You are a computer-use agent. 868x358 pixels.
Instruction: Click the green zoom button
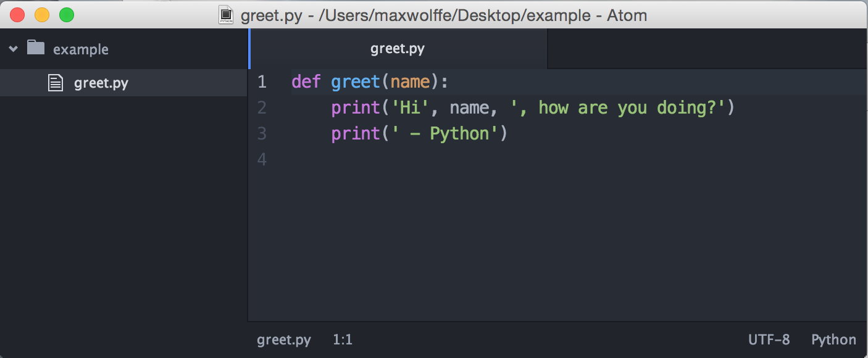67,14
